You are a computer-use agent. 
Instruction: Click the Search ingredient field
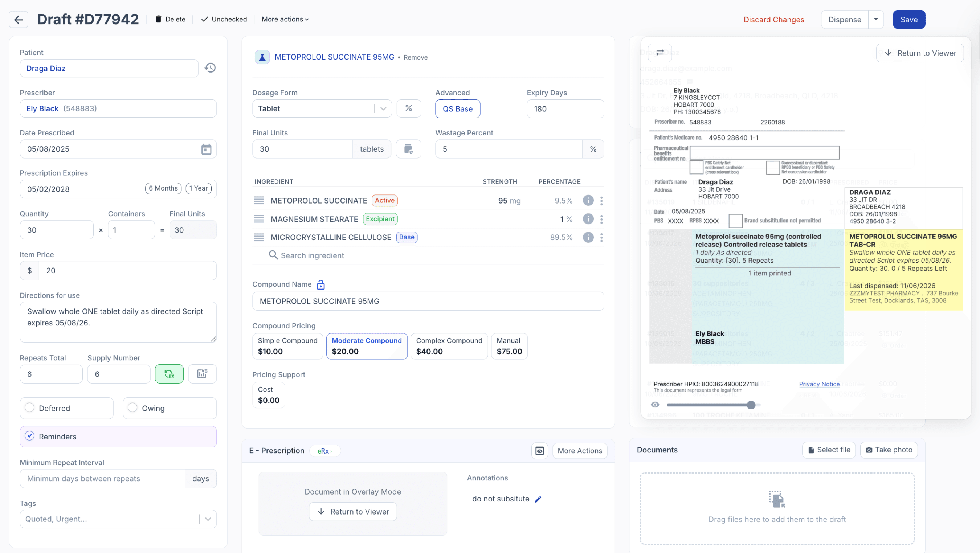tap(428, 255)
